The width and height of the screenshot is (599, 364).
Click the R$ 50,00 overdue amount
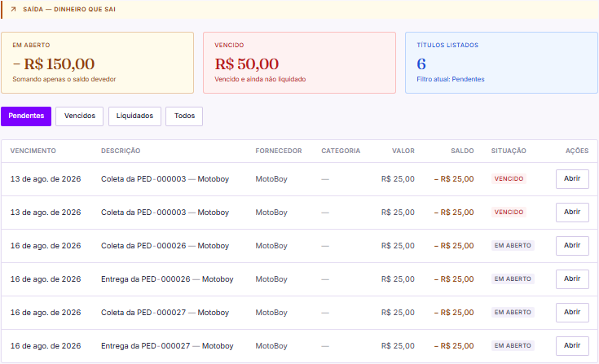[247, 64]
